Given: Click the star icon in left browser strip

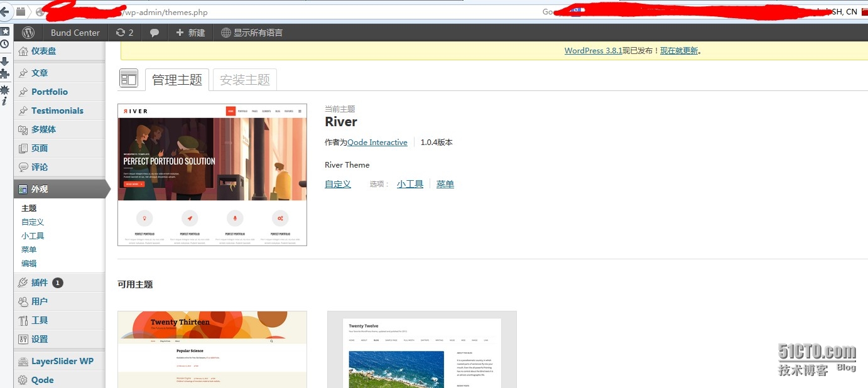Looking at the screenshot, I should (5, 31).
